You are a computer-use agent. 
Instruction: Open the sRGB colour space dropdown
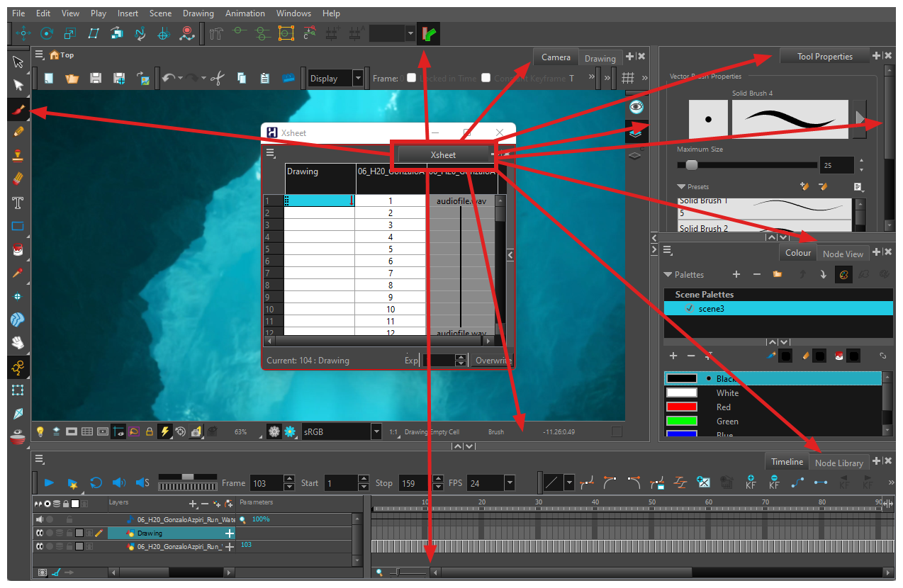coord(376,431)
